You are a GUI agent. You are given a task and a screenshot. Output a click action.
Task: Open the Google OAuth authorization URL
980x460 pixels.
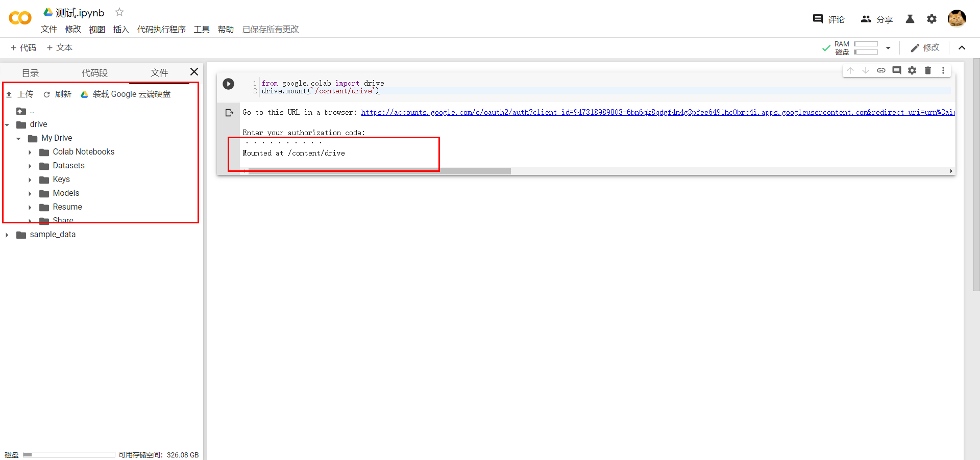click(658, 112)
